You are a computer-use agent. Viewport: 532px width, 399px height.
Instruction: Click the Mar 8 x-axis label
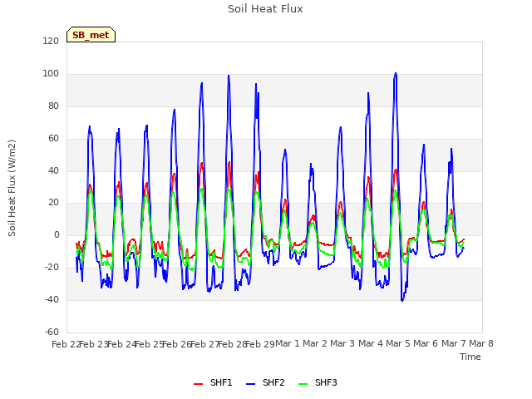(481, 343)
